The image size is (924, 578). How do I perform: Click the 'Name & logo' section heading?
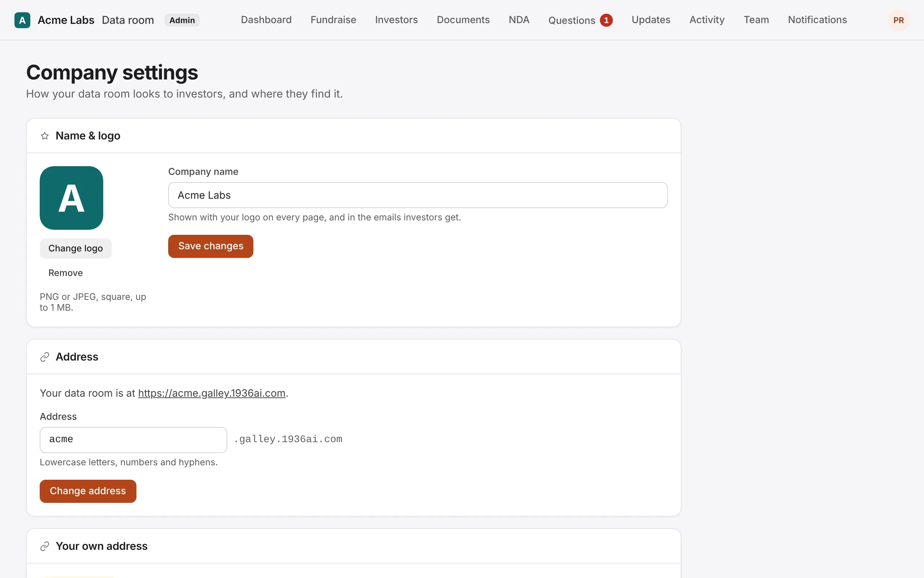88,136
